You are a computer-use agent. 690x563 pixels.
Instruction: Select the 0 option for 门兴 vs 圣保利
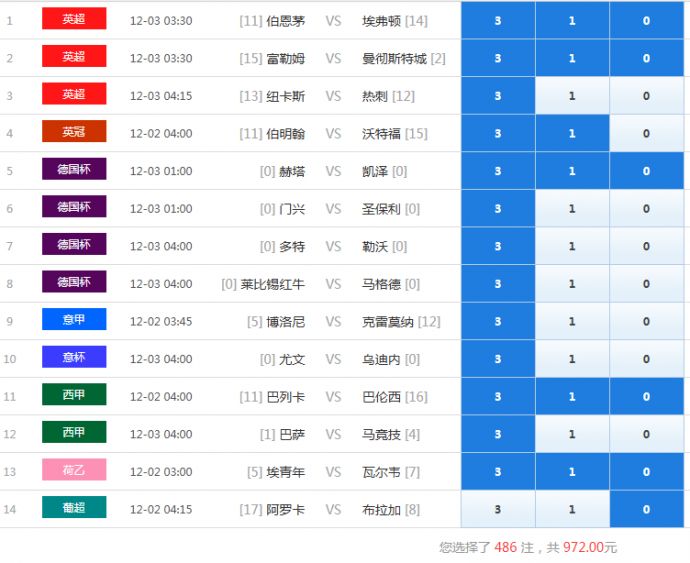tap(646, 208)
